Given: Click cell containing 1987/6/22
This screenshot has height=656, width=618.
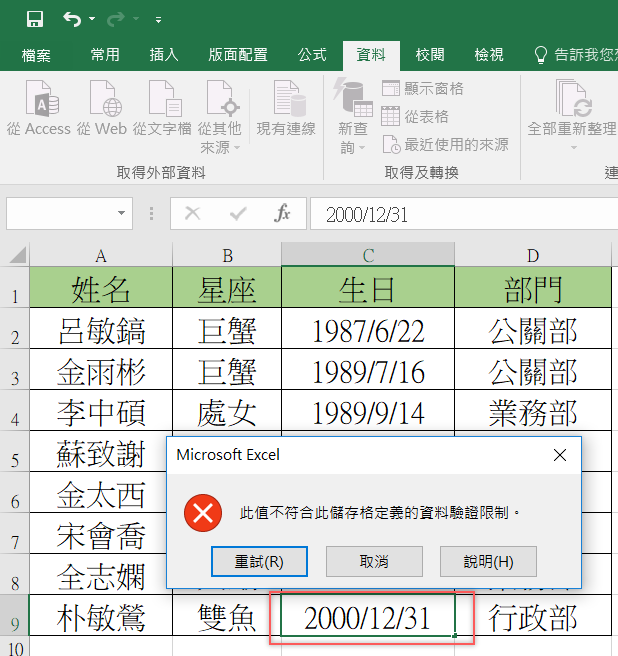Looking at the screenshot, I should point(368,329).
